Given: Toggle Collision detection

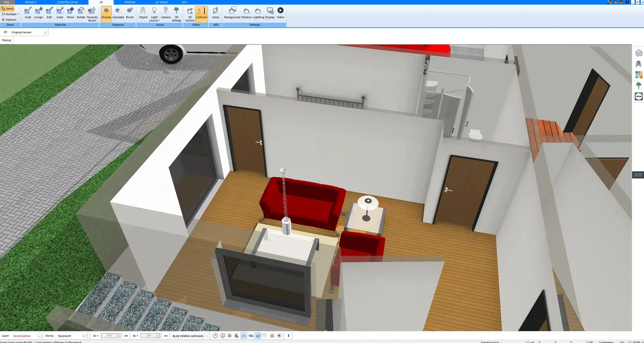Looking at the screenshot, I should coord(201,13).
